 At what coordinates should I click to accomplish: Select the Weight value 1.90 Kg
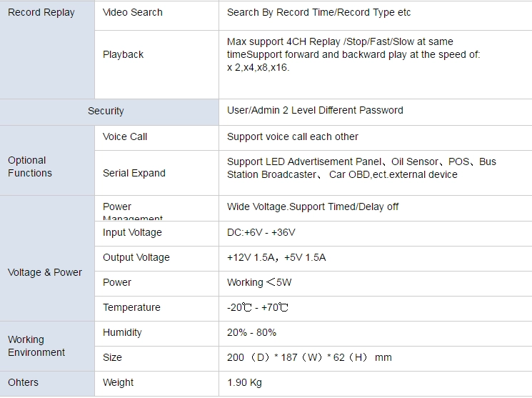click(244, 383)
